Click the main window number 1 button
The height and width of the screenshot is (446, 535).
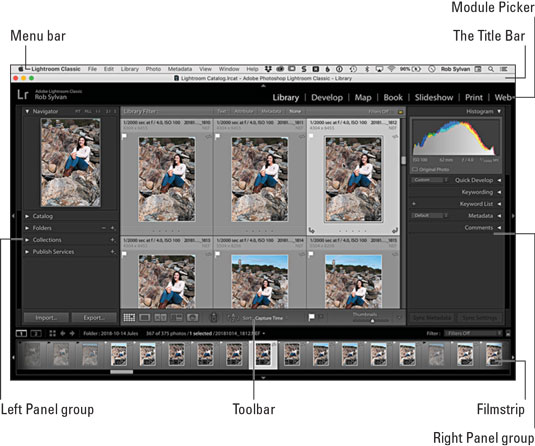[x=21, y=333]
